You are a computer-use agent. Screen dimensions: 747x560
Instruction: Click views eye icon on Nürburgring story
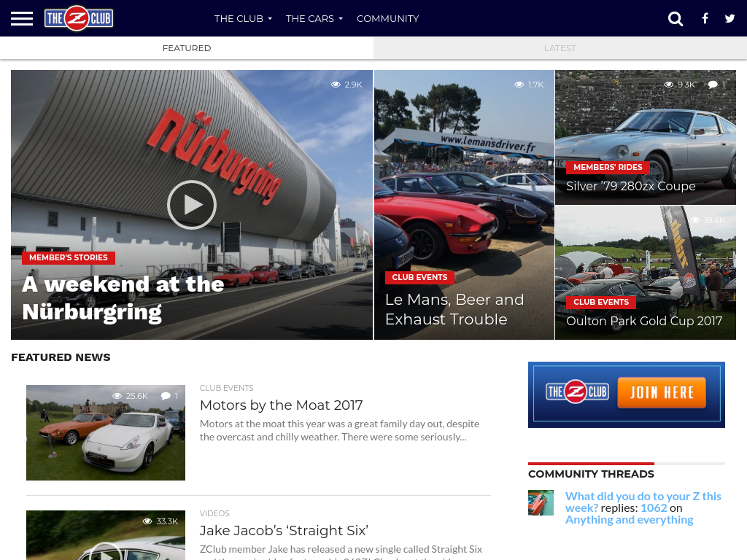coord(336,85)
